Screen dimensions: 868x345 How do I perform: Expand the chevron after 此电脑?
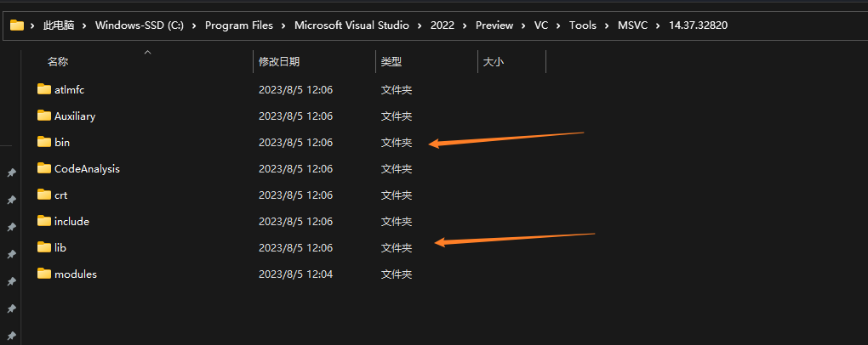coord(85,25)
